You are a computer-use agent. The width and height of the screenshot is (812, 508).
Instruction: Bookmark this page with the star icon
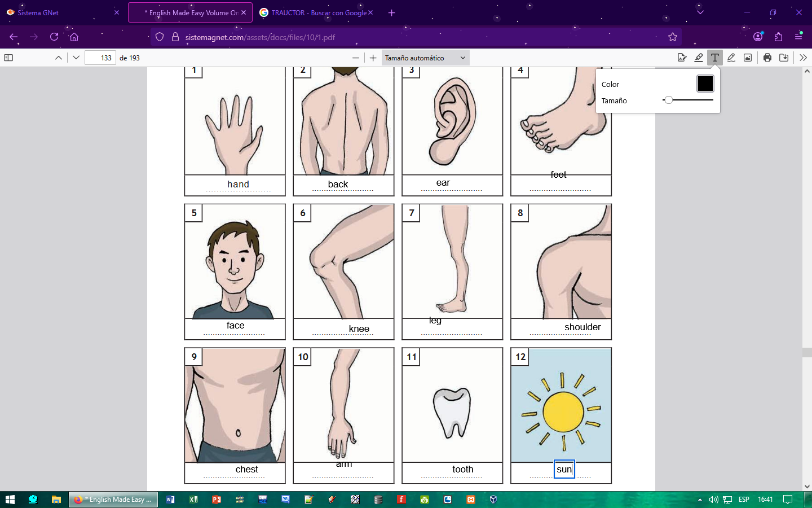tap(673, 37)
